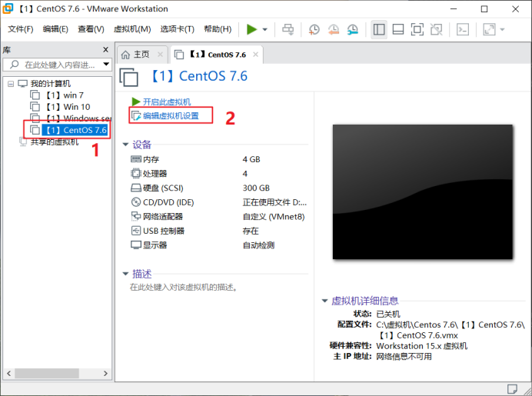Click the 内存 memory device row
This screenshot has height=396, width=532.
[x=219, y=159]
